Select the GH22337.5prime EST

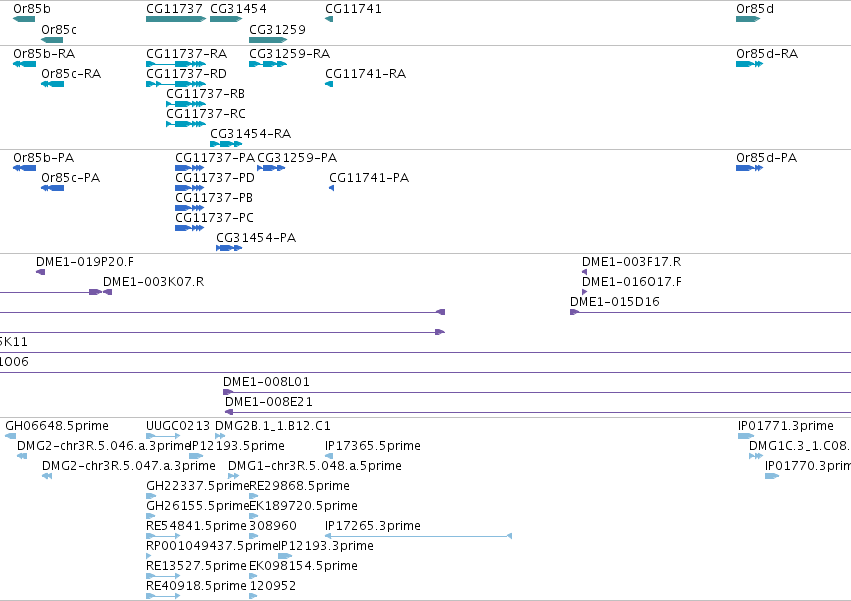150,496
